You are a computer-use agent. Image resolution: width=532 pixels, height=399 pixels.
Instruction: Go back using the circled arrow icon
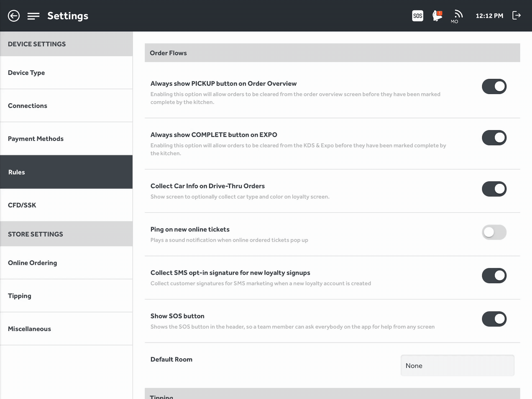14,16
